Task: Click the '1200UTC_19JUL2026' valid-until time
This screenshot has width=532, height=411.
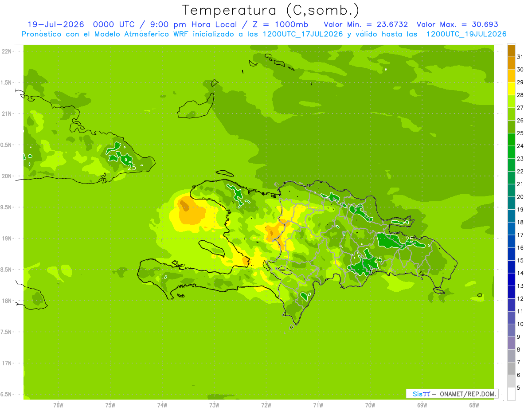Action: pos(466,34)
